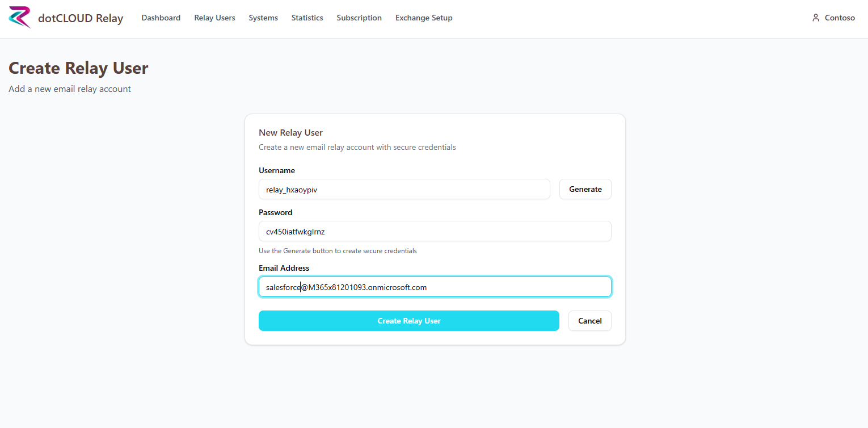Click the relay_hxaoypiv username text

click(290, 189)
